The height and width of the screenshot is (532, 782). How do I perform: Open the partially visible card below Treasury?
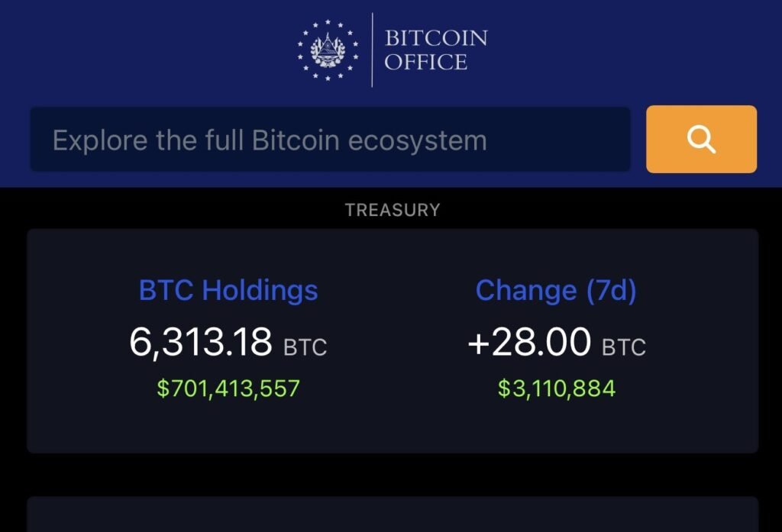393,514
